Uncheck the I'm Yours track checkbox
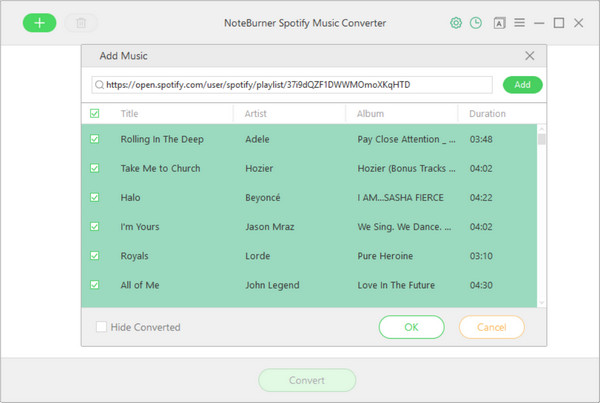This screenshot has width=600, height=403. coord(95,227)
